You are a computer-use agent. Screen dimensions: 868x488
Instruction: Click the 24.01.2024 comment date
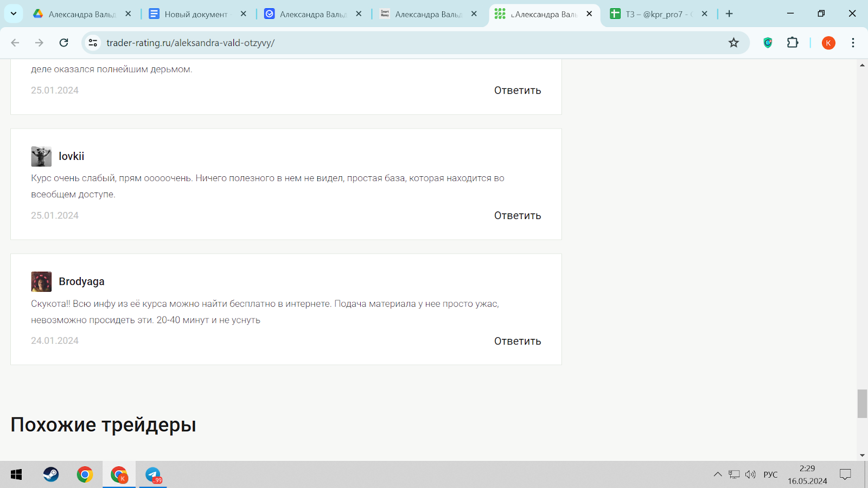tap(55, 341)
